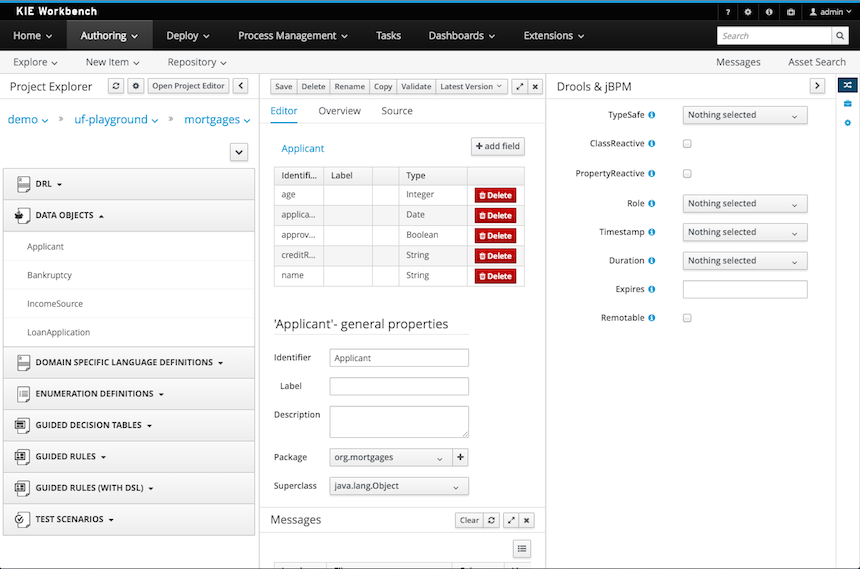Click the add field button
The width and height of the screenshot is (860, 569).
click(x=498, y=147)
